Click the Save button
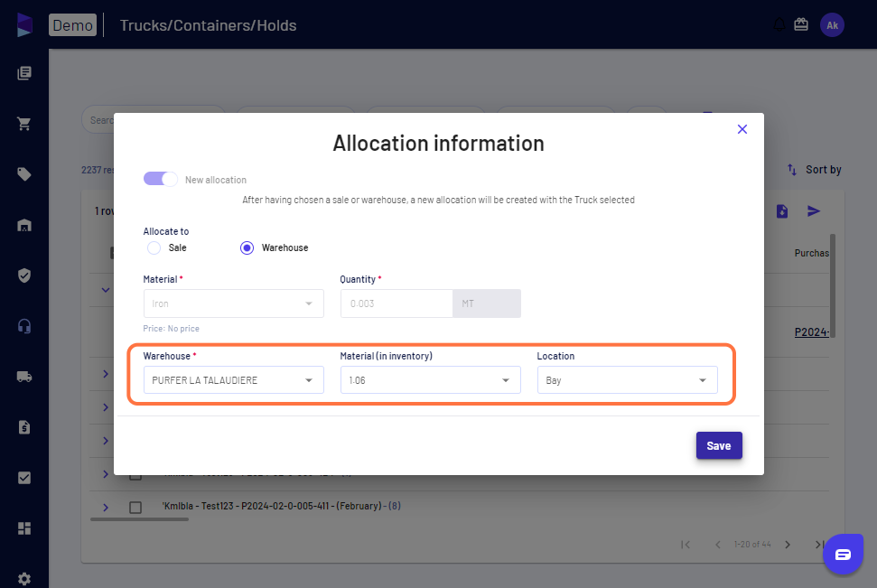 (x=719, y=445)
